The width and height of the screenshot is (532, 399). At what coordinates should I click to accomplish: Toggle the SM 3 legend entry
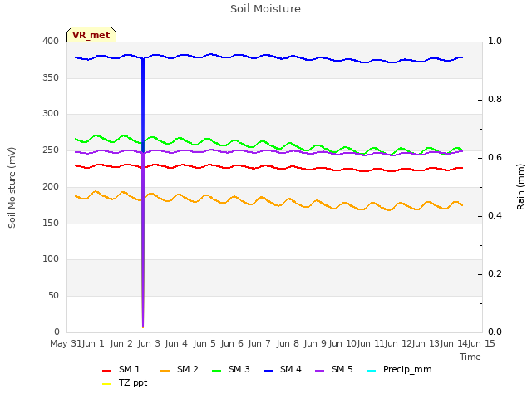click(x=231, y=369)
